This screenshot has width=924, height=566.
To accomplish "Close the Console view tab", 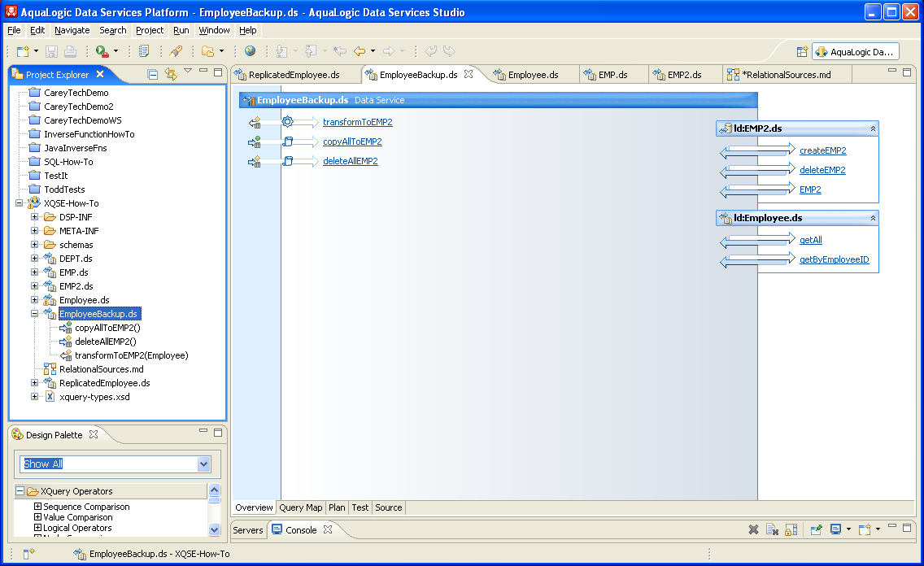I will pyautogui.click(x=328, y=529).
